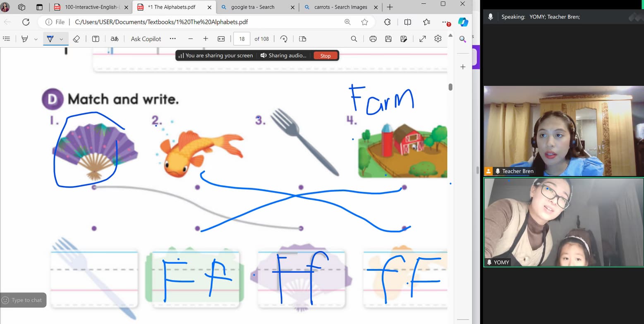
Task: Expand the Highlight color dropdown arrow
Action: 36,39
